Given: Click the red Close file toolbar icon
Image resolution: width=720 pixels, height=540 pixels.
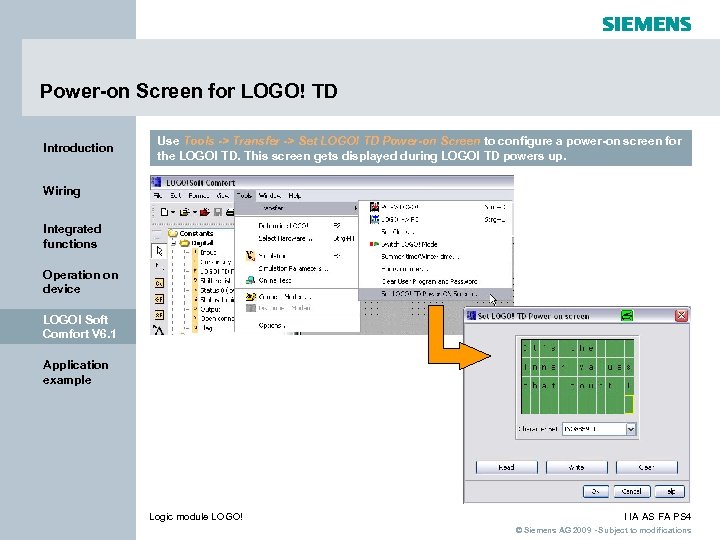Looking at the screenshot, I should pos(205,212).
